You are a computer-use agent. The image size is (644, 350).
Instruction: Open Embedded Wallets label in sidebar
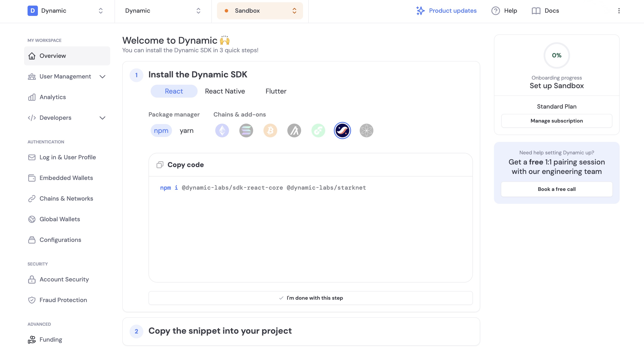(66, 178)
